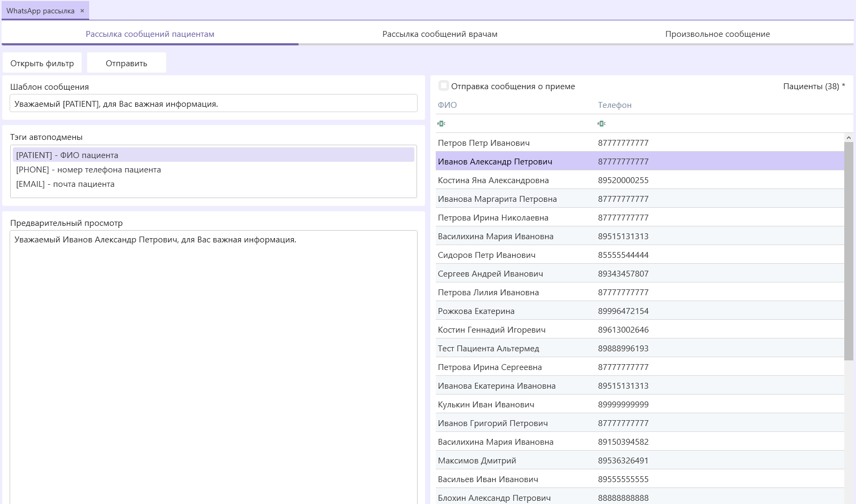
Task: Select patient Костина Яна Александровна
Action: pos(640,180)
